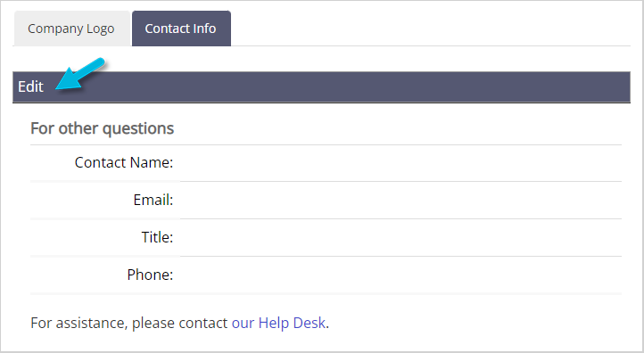This screenshot has width=644, height=353.
Task: Click the For other questions heading
Action: (x=102, y=128)
